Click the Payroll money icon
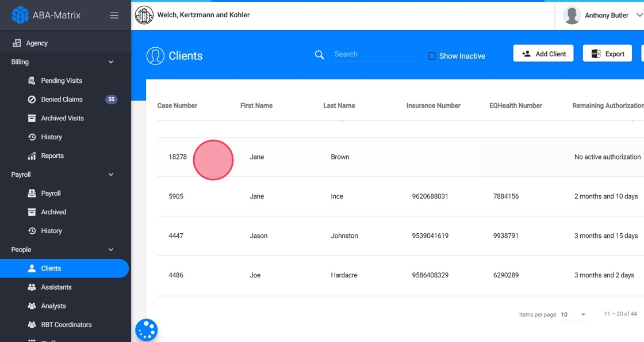Viewport: 644px width, 342px height. click(x=32, y=193)
